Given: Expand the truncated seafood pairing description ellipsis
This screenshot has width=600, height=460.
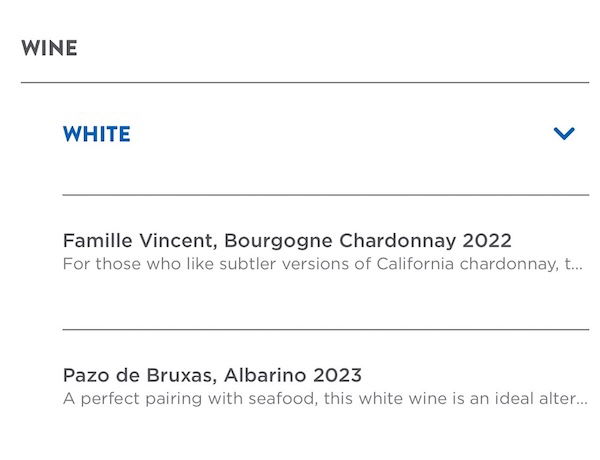Looking at the screenshot, I should 581,399.
